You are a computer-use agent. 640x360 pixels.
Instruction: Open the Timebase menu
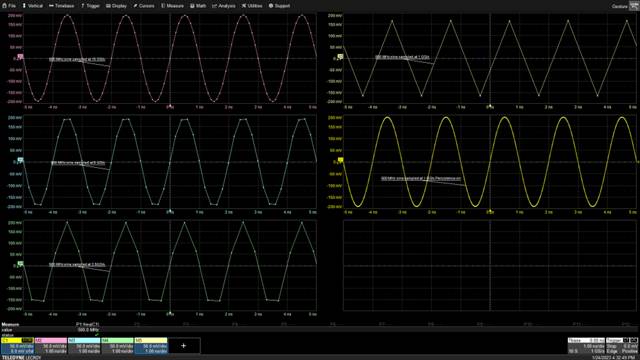point(61,6)
